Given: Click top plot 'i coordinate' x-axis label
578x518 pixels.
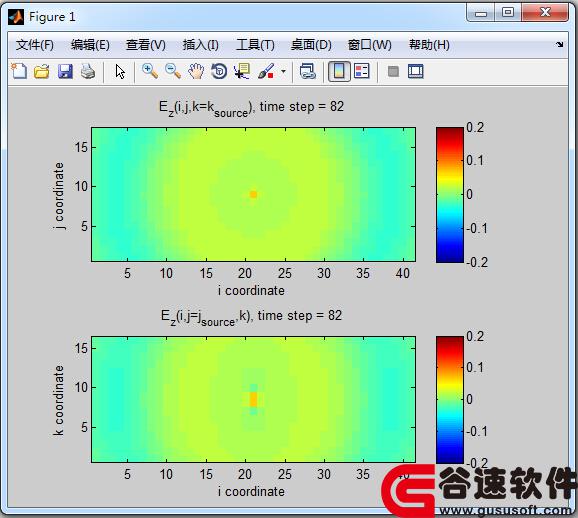Looking at the screenshot, I should coord(251,291).
